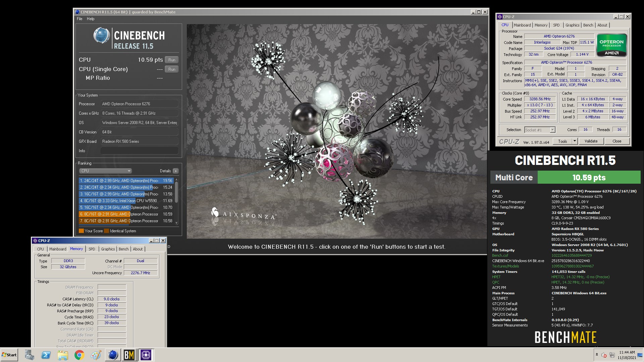Click the Show Desktop button in the taskbar
644x362 pixels.
(640, 355)
